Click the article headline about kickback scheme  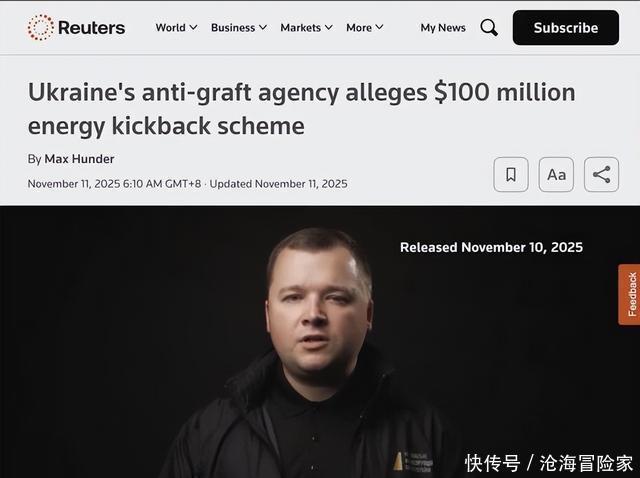tap(301, 109)
